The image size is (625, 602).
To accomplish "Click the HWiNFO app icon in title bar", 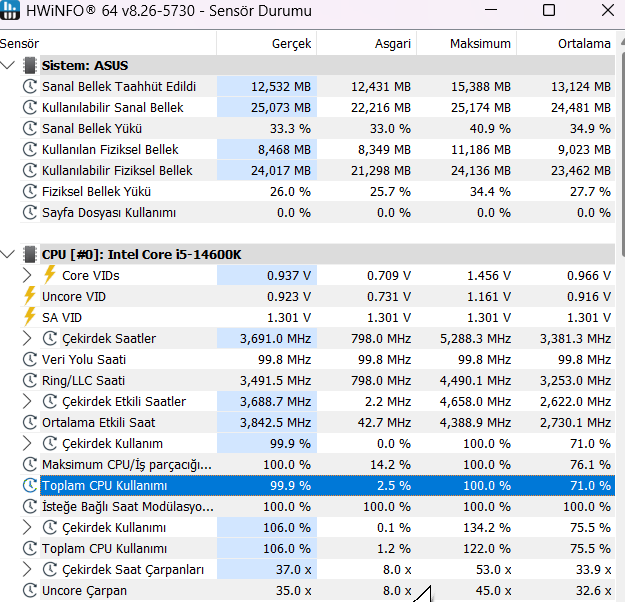I will (x=10, y=10).
